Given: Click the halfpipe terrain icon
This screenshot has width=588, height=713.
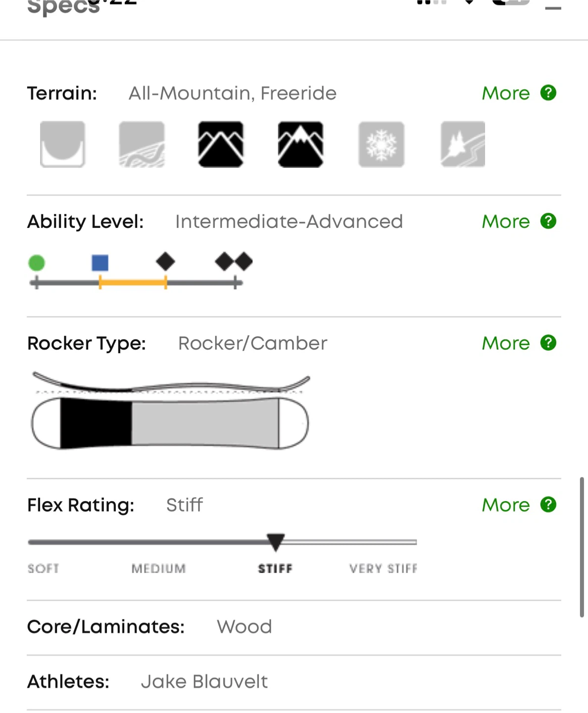Looking at the screenshot, I should point(62,144).
